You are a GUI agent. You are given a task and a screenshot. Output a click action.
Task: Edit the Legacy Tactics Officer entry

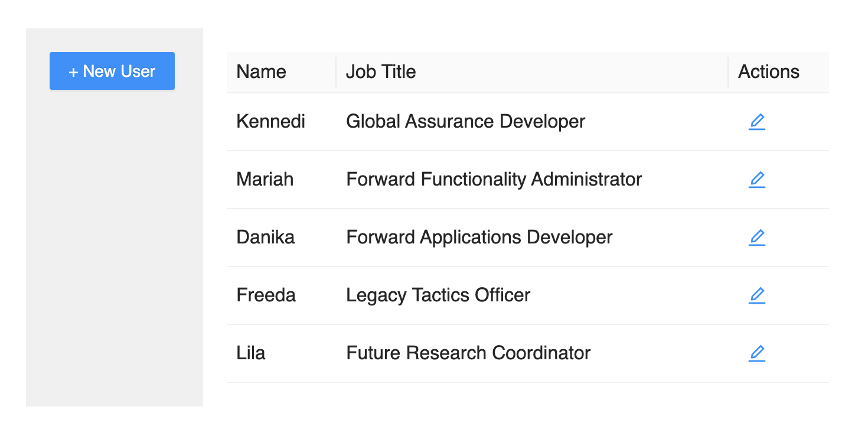[x=756, y=295]
